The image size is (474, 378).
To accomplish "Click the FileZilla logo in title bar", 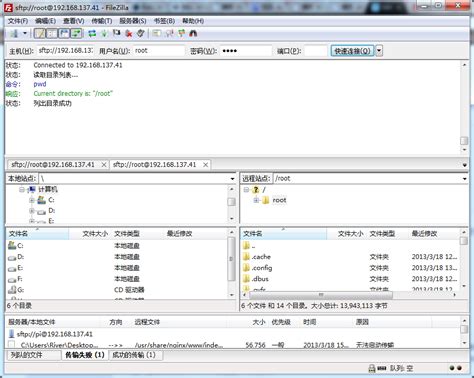I will [x=9, y=7].
